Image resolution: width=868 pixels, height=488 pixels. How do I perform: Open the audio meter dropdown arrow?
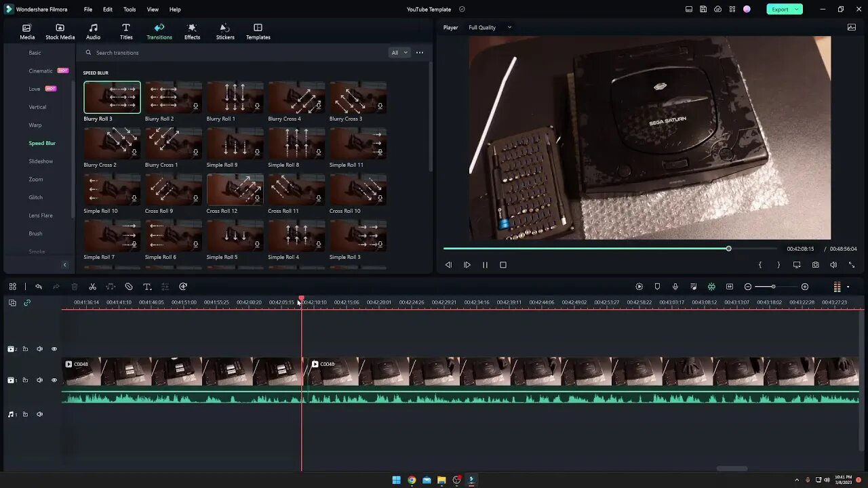(x=848, y=287)
